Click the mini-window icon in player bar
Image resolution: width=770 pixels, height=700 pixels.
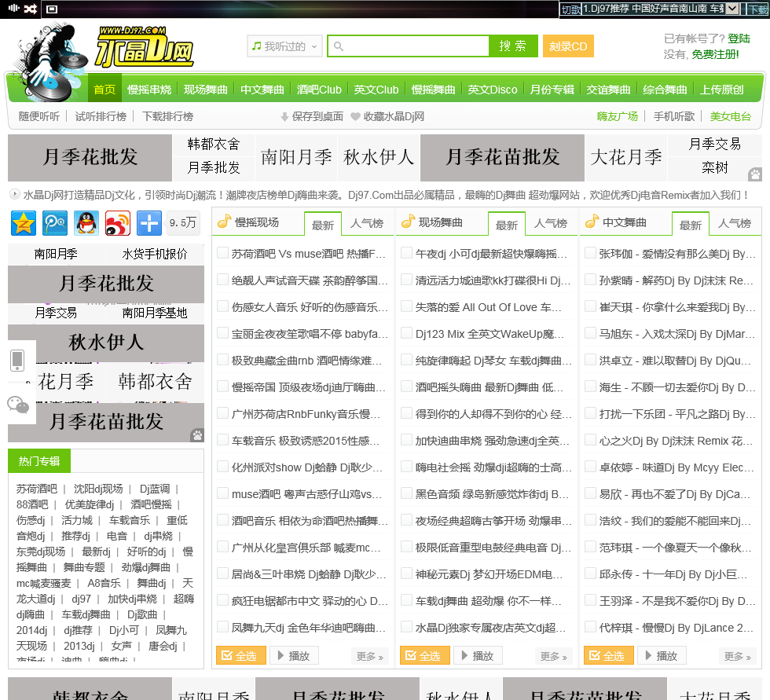pyautogui.click(x=52, y=9)
